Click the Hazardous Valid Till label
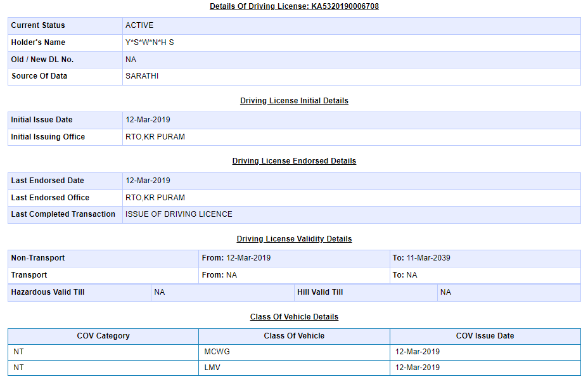Viewport: 588px width, 379px height. (x=48, y=292)
